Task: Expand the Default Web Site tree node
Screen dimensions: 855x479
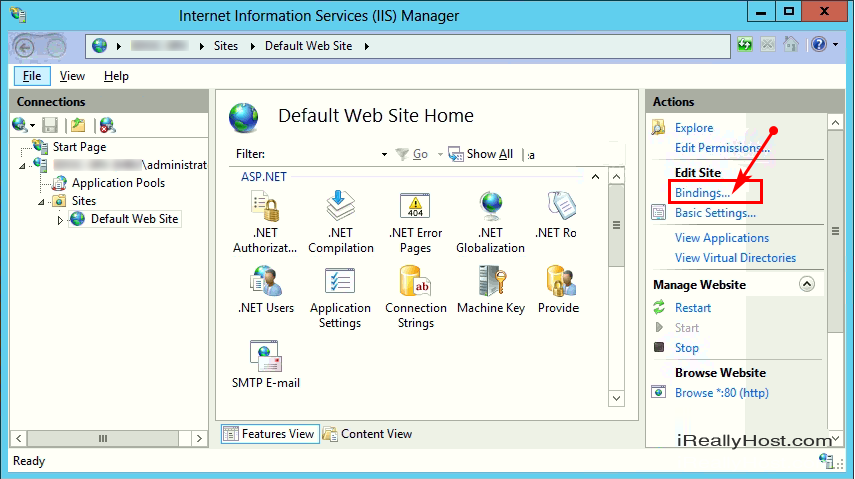Action: (x=60, y=220)
